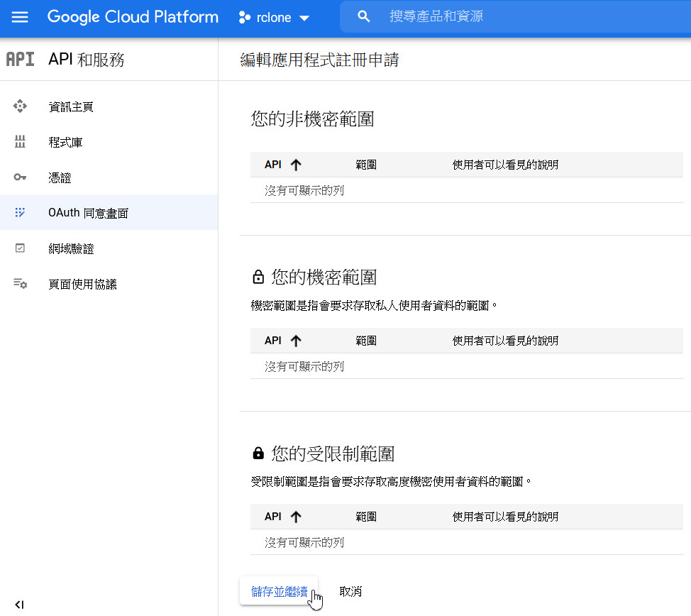Click 儲存並繼續 button
The image size is (691, 616).
point(279,591)
